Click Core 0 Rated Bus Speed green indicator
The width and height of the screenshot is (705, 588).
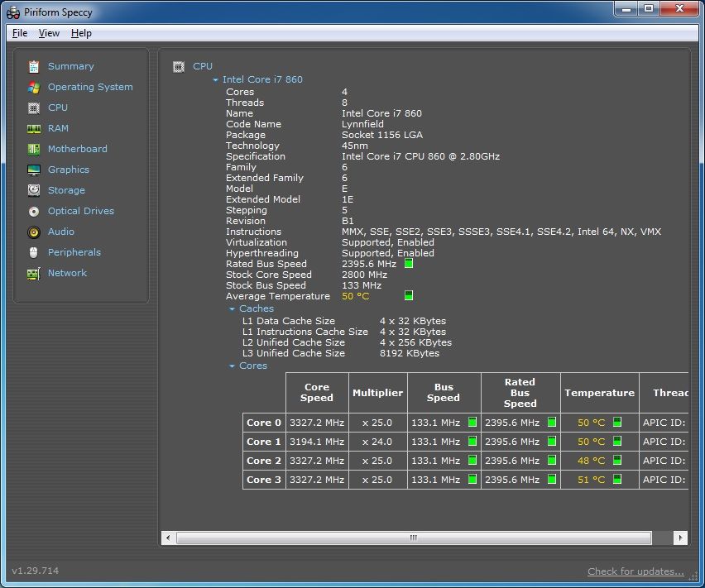pyautogui.click(x=552, y=422)
